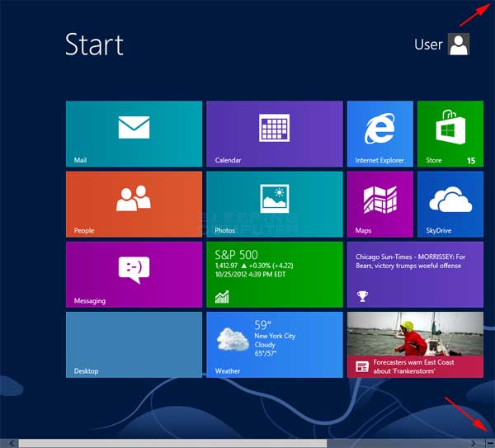Open the Mail tile
The width and height of the screenshot is (495, 448).
tap(134, 134)
